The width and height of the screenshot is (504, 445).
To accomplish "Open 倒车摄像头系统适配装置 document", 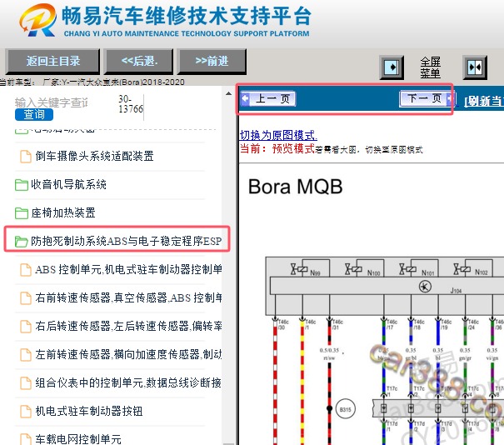I will [x=94, y=157].
